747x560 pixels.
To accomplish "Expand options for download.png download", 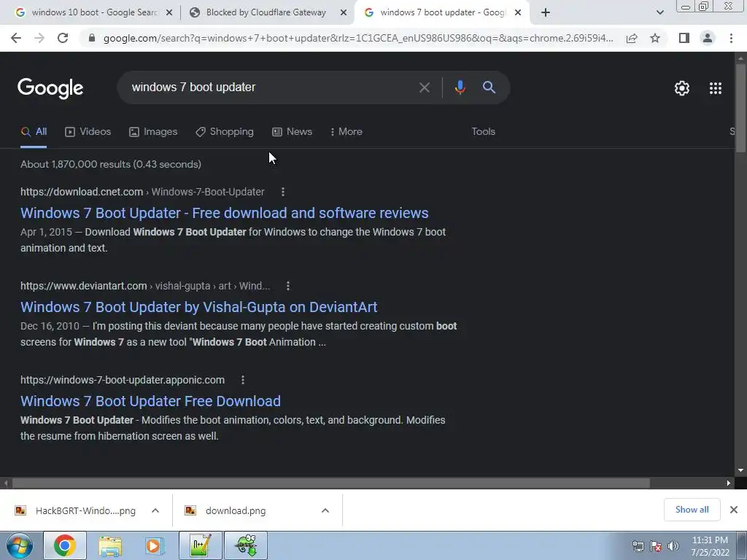I will pos(325,510).
